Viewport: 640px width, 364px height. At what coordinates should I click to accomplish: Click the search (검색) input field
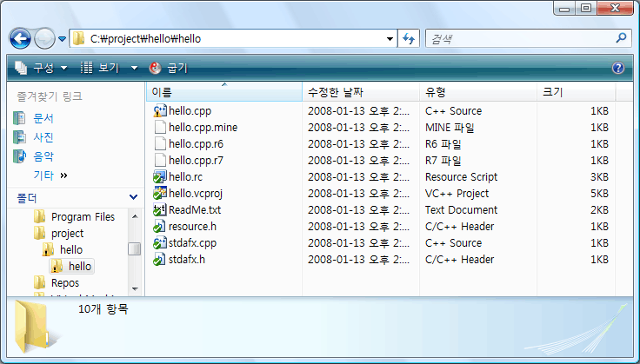518,39
